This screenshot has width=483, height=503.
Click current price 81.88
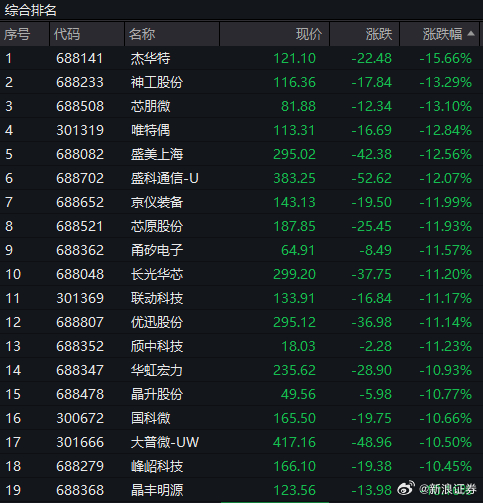click(298, 106)
